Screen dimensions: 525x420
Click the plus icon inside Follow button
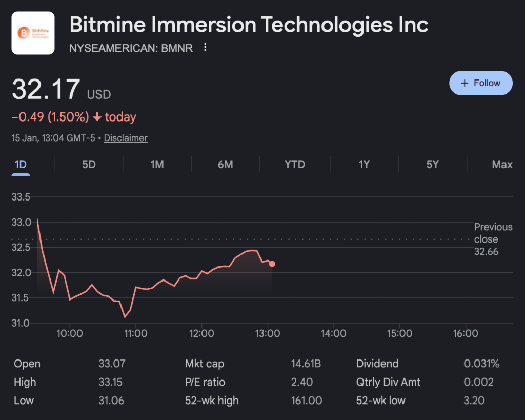point(466,83)
